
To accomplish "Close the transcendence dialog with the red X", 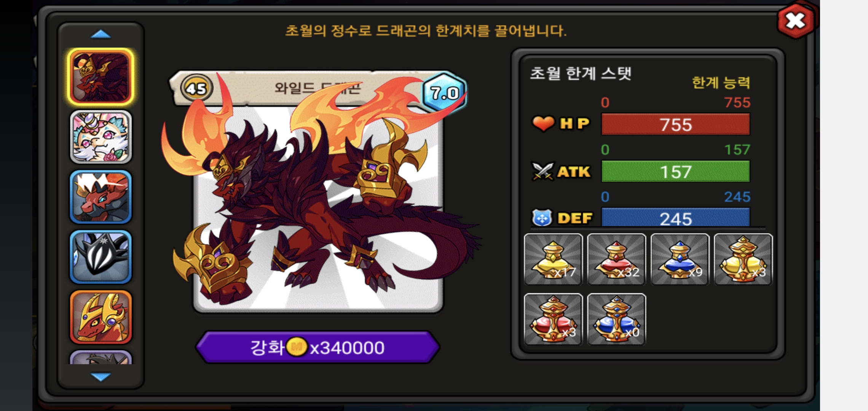I will click(796, 21).
